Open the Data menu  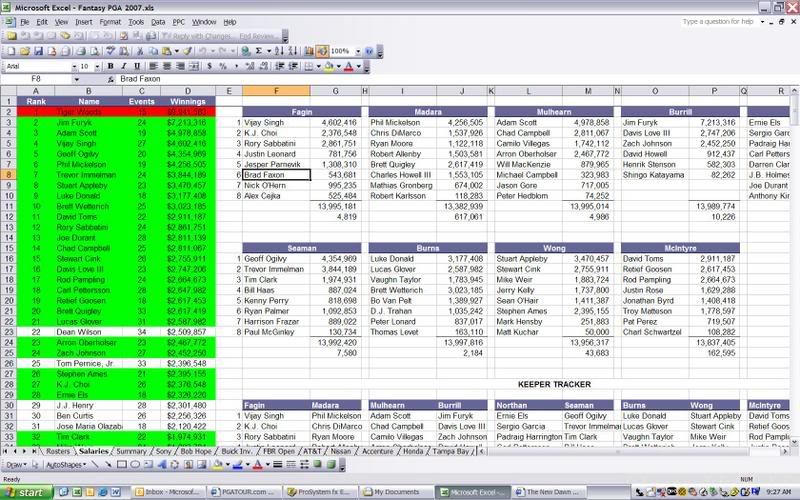[x=158, y=22]
